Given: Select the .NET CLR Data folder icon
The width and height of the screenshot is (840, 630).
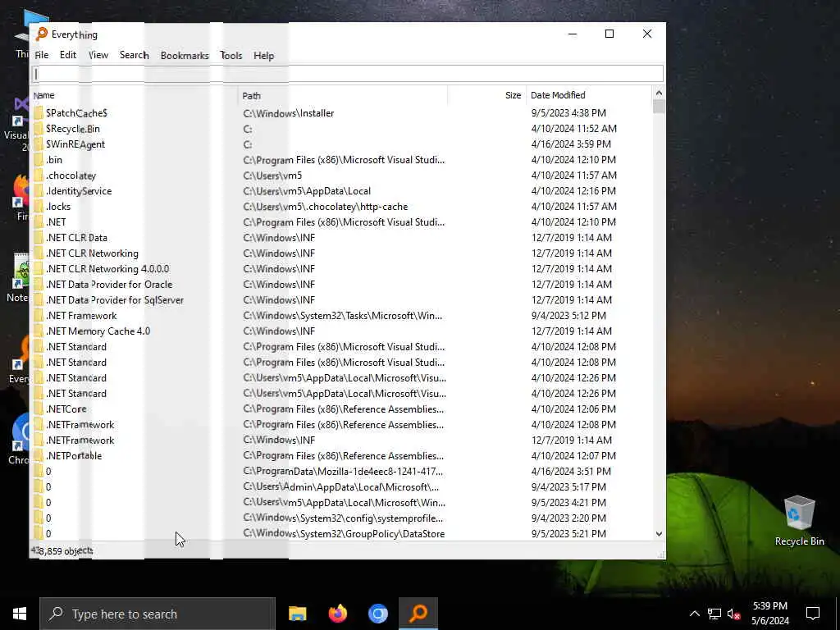Looking at the screenshot, I should click(38, 237).
